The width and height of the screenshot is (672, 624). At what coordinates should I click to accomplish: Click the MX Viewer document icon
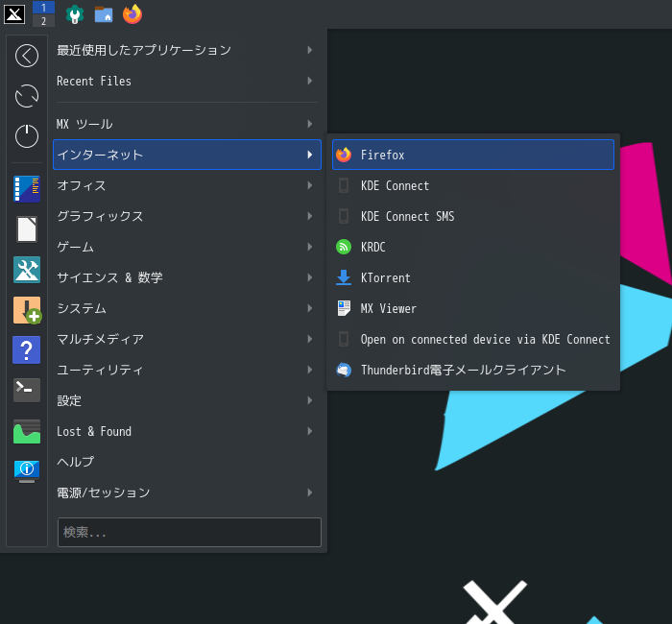[x=344, y=308]
